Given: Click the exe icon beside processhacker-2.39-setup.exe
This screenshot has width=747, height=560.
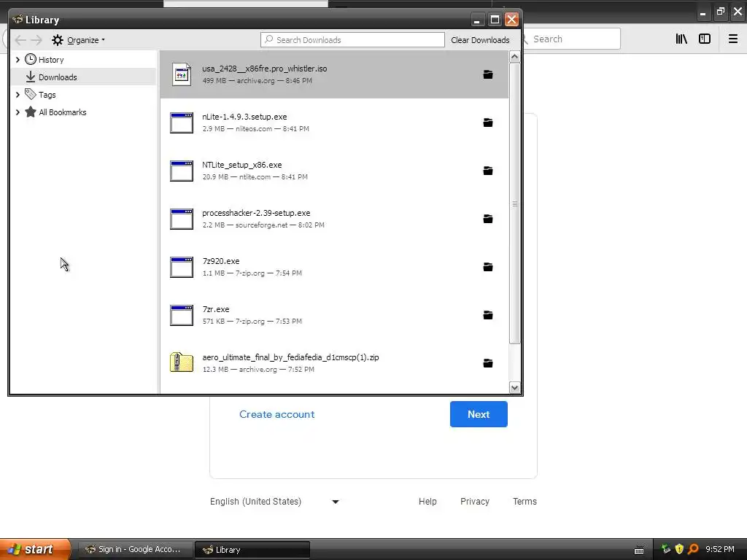Looking at the screenshot, I should click(x=182, y=219).
